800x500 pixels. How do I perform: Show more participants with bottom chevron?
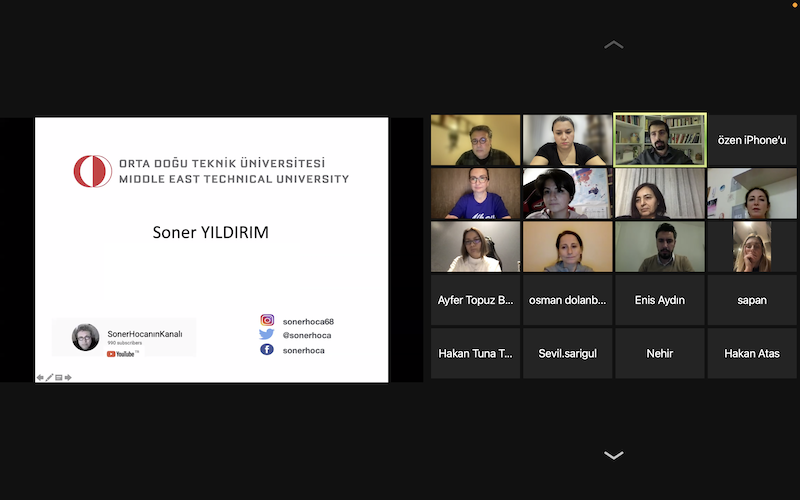click(x=614, y=455)
